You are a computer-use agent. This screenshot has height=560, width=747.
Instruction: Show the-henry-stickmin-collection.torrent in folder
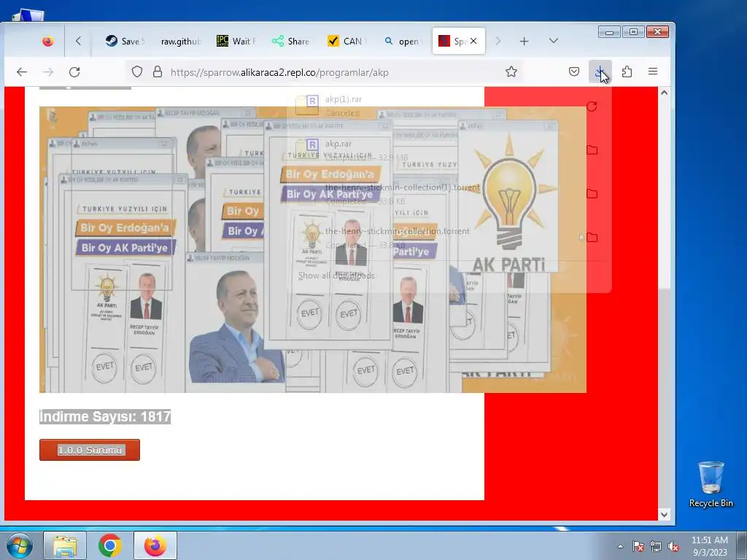tap(592, 238)
